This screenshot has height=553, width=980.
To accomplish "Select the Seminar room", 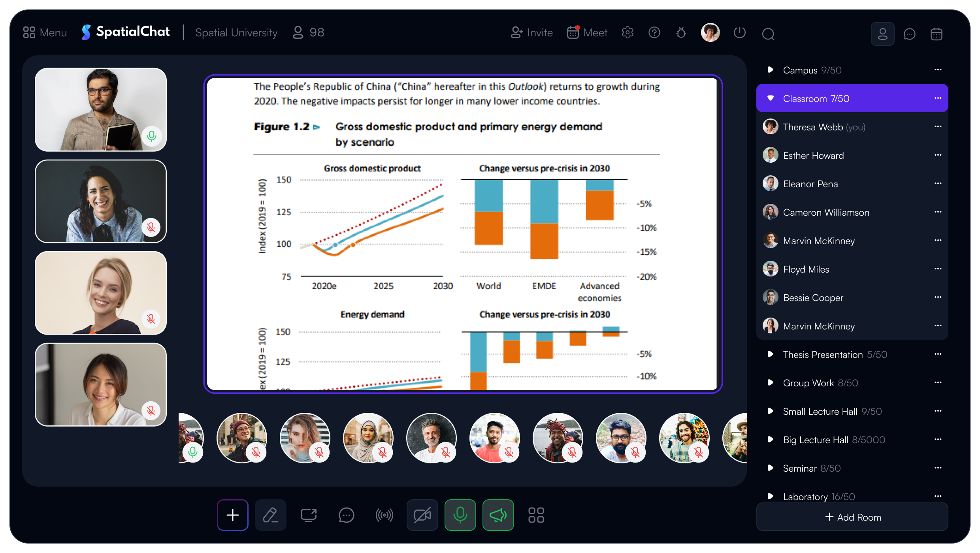I will pos(852,468).
